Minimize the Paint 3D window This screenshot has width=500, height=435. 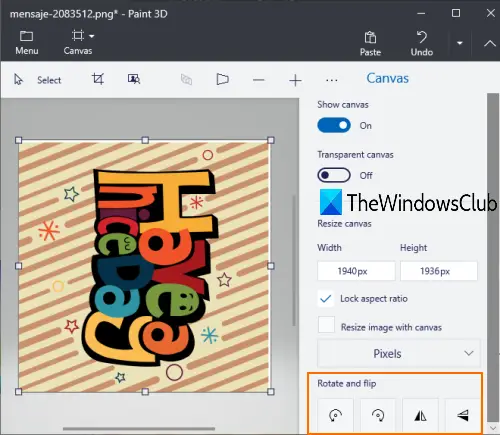pos(421,14)
